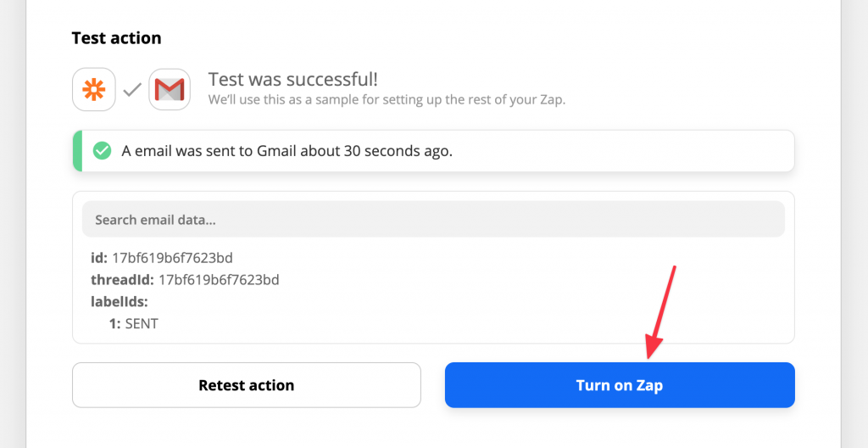Focus the Search email data field

433,220
